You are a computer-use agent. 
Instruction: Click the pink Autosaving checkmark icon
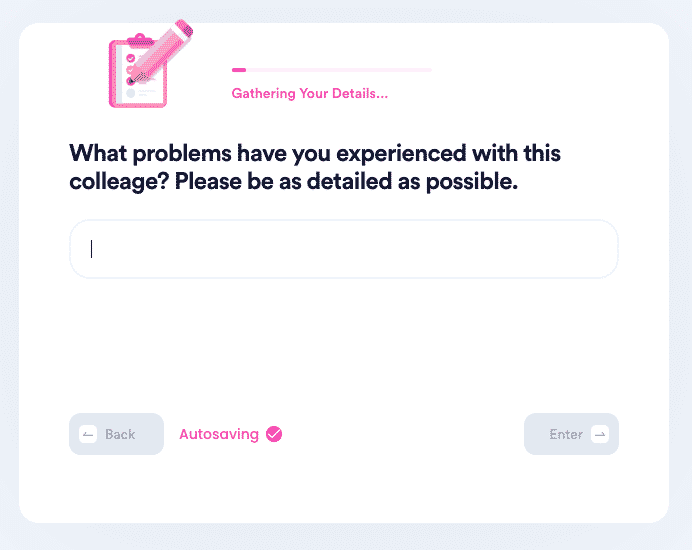pos(274,434)
